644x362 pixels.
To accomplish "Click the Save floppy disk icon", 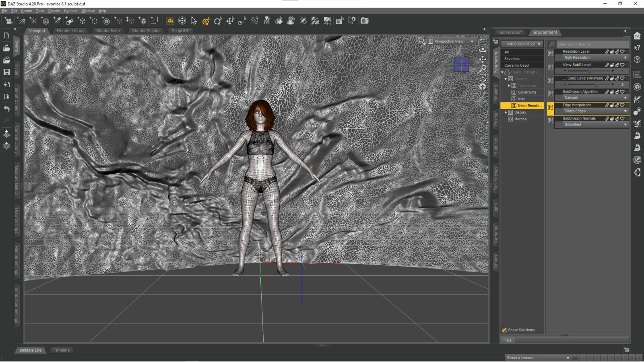I will pyautogui.click(x=6, y=72).
